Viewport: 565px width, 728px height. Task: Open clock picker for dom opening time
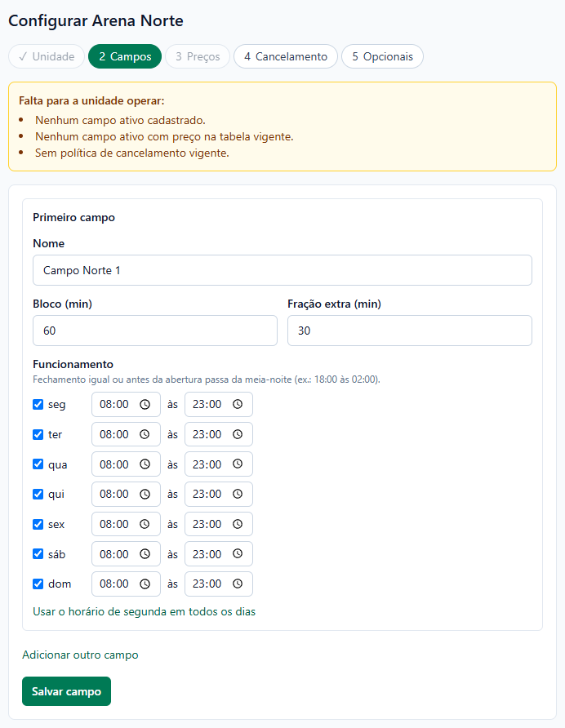point(145,584)
